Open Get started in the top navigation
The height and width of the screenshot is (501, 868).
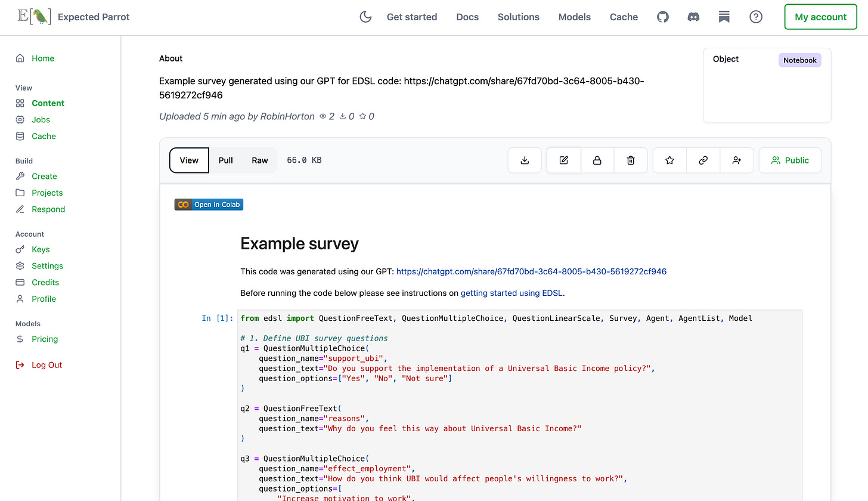click(x=412, y=17)
